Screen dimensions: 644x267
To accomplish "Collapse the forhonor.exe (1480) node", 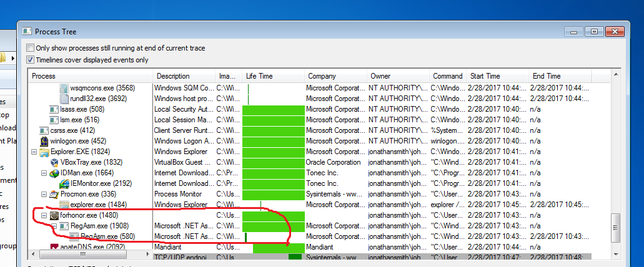I will (44, 215).
